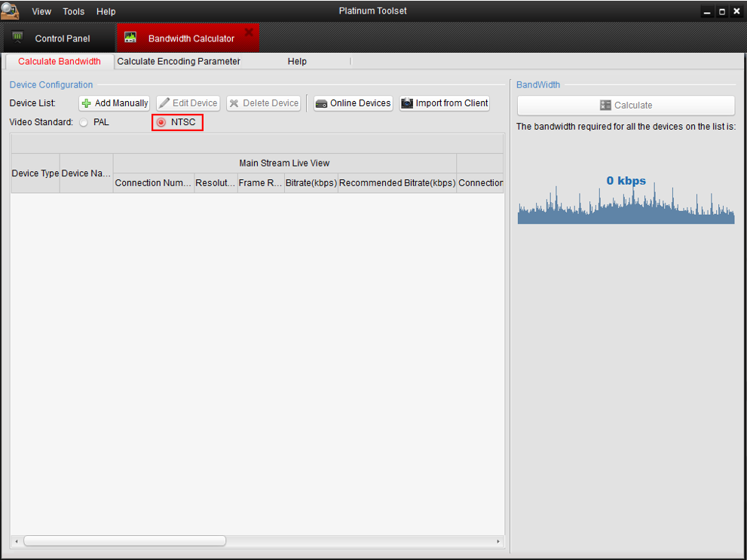Switch to Calculate Encoding Parameter tab

(179, 62)
